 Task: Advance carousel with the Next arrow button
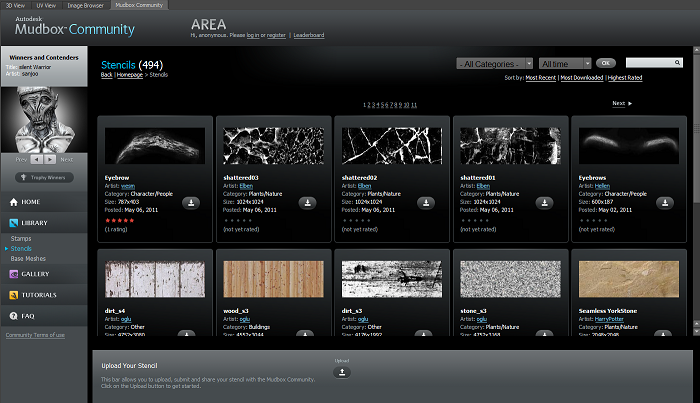[51, 159]
